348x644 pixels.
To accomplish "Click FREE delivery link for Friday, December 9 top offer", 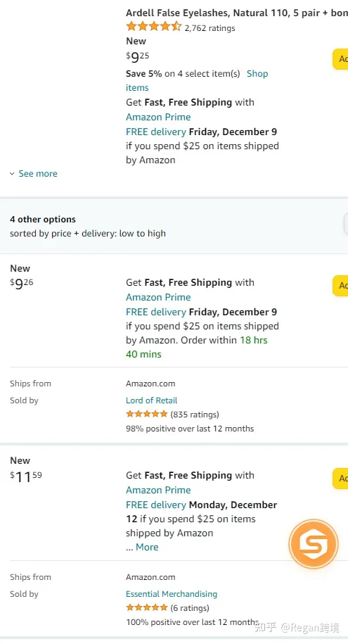I will point(156,132).
